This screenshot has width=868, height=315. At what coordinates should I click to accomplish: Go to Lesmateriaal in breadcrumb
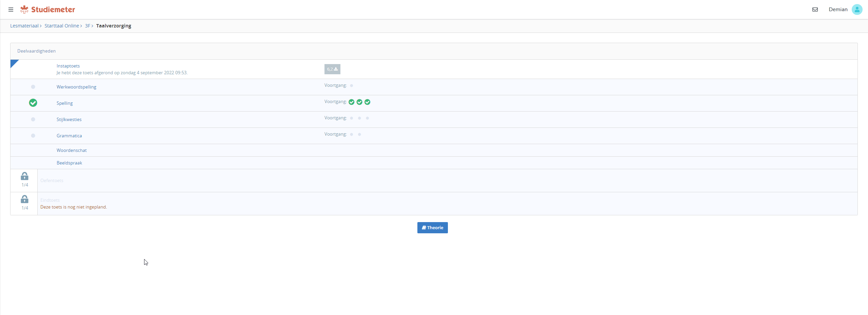(x=24, y=26)
